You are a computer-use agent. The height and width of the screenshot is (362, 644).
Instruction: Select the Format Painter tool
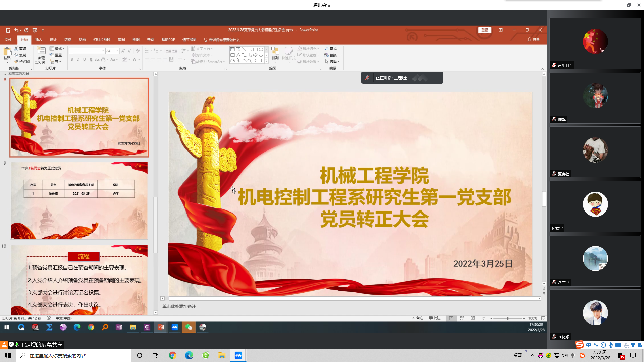pyautogui.click(x=22, y=61)
